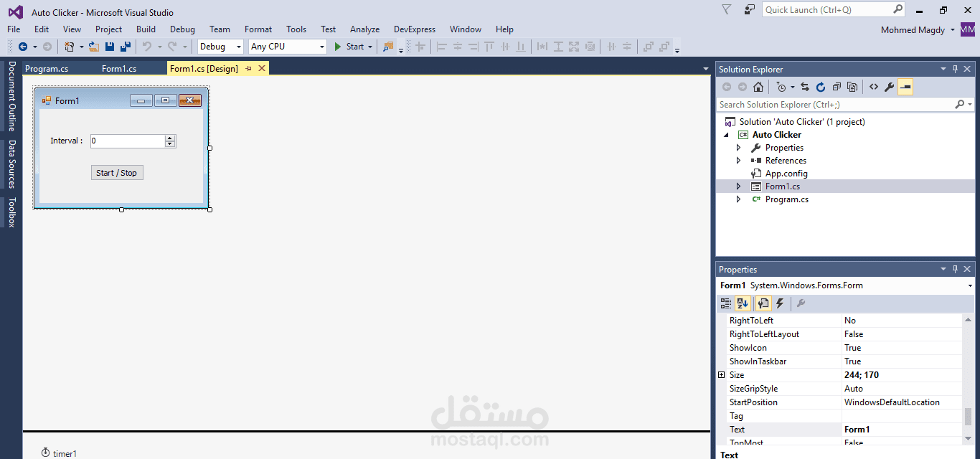
Task: Click Sync with Active Document icon
Action: [x=805, y=87]
